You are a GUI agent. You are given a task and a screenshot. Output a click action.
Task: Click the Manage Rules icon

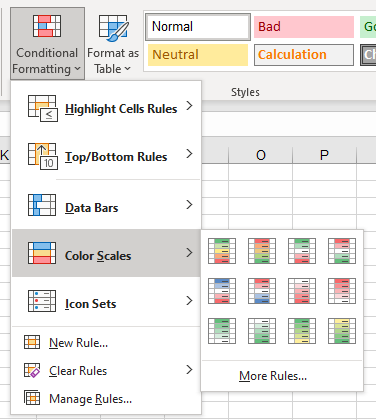32,398
